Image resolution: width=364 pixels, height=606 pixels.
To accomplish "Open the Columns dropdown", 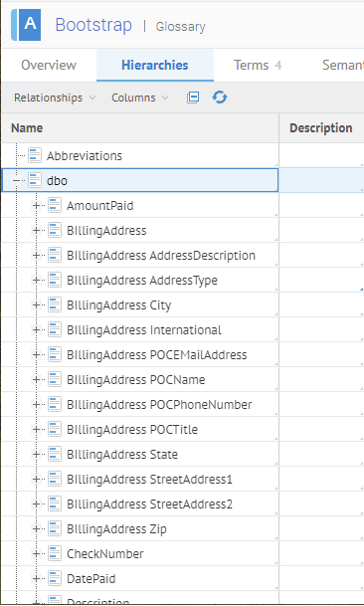I will point(140,98).
